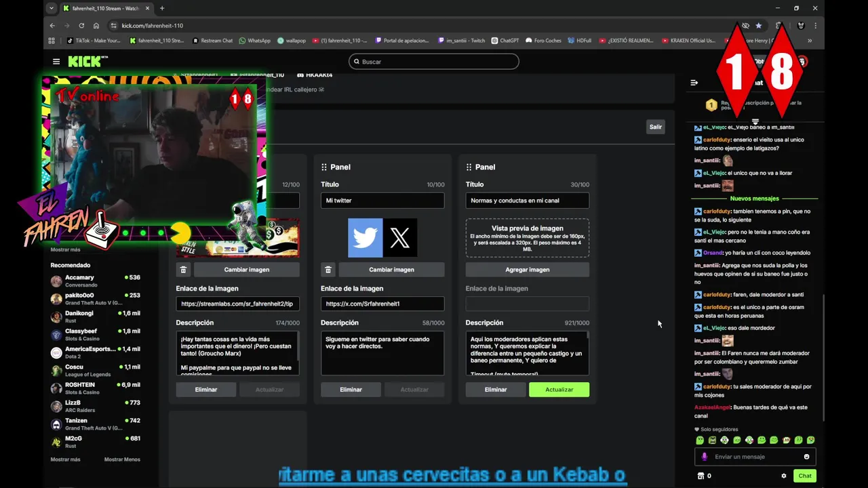Open LizzB recommended channel

[96, 406]
